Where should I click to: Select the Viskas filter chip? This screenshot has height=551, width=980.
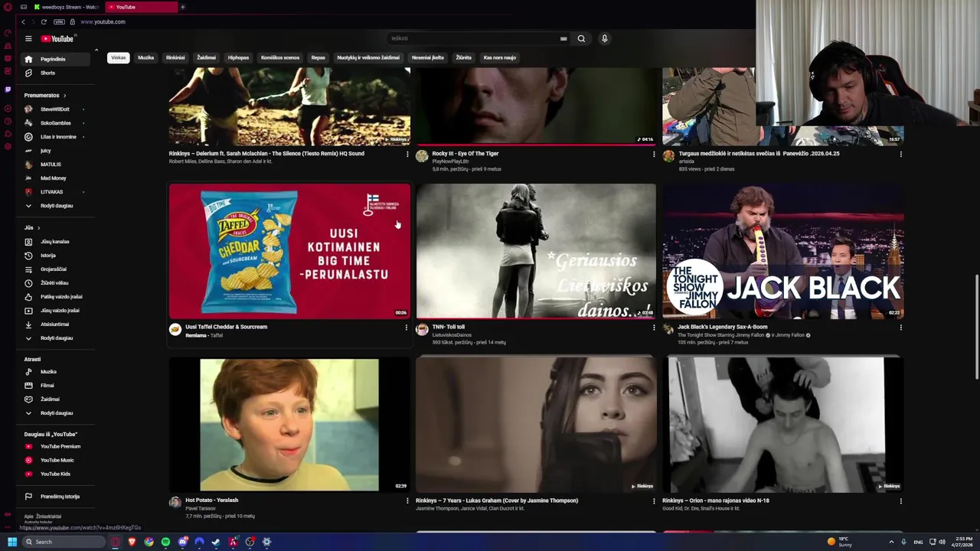[x=118, y=57]
